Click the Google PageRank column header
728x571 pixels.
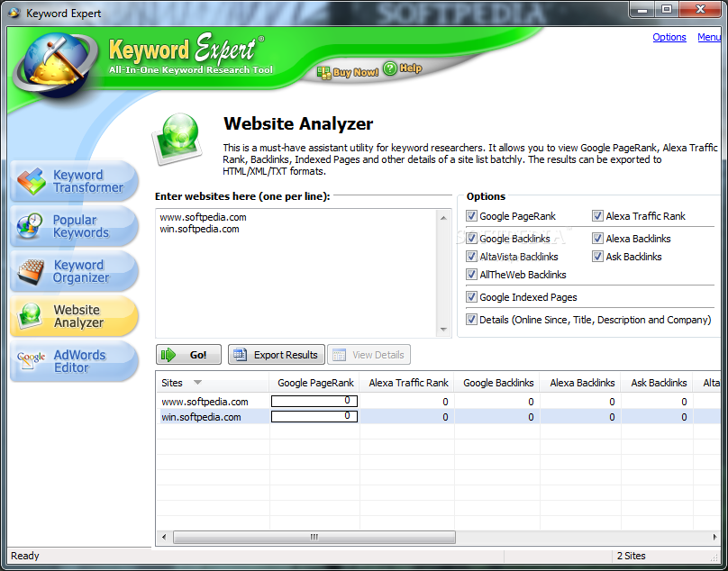(315, 383)
